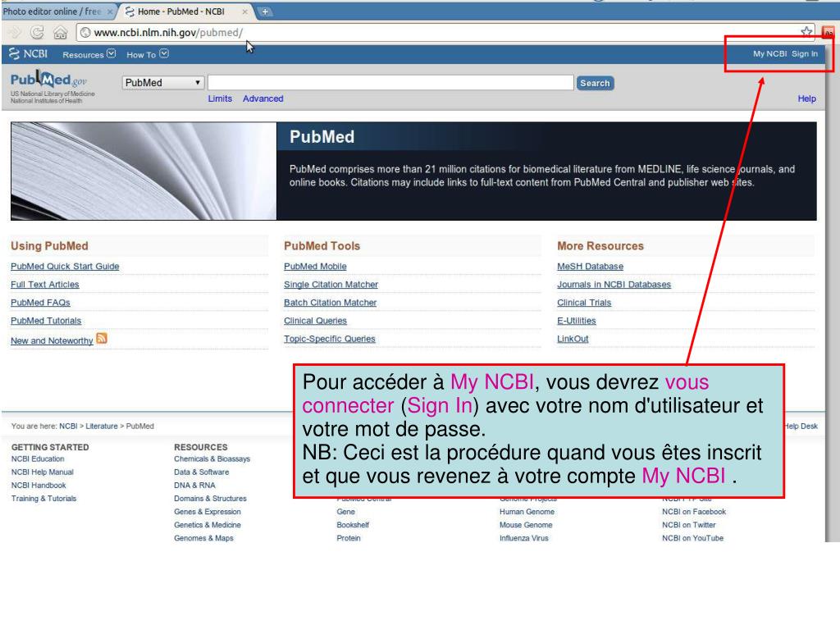Viewport: 840px width, 630px height.
Task: Open Chemicals & Bioassays footer link
Action: tap(212, 459)
